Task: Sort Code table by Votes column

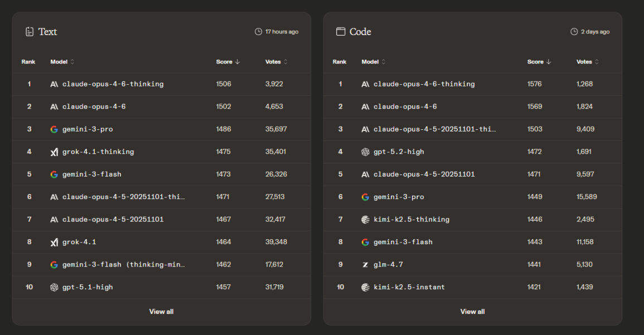Action: point(588,61)
